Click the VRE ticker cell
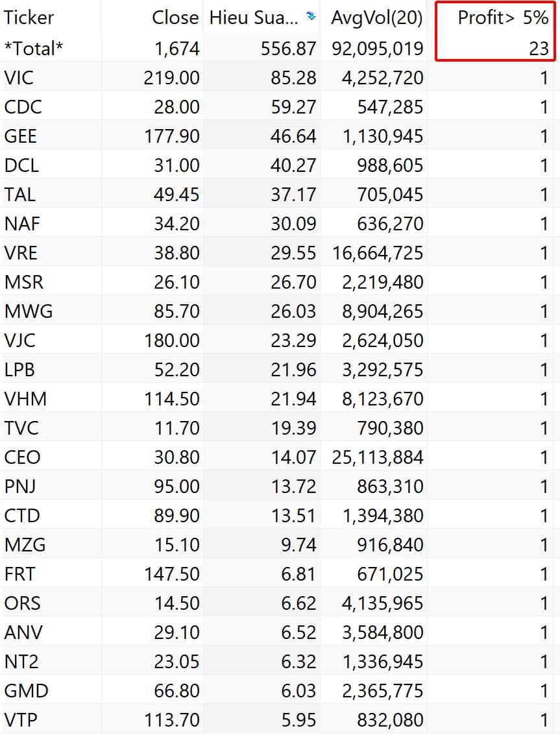 21,253
